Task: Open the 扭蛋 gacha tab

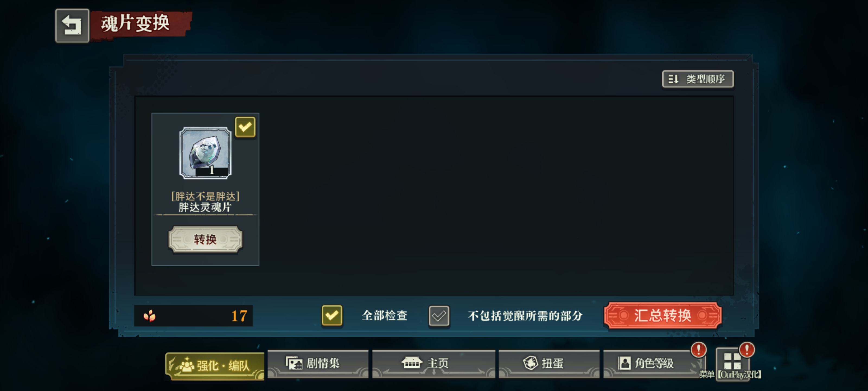Action: (x=548, y=363)
